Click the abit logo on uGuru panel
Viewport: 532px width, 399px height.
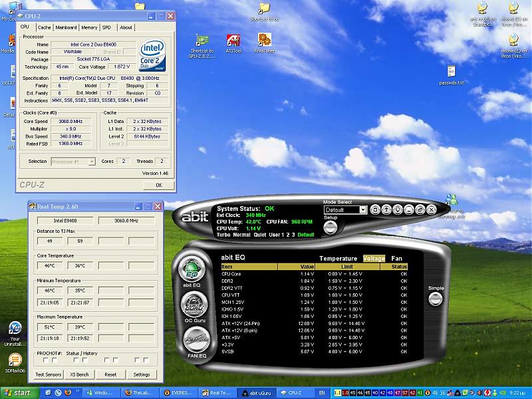195,217
